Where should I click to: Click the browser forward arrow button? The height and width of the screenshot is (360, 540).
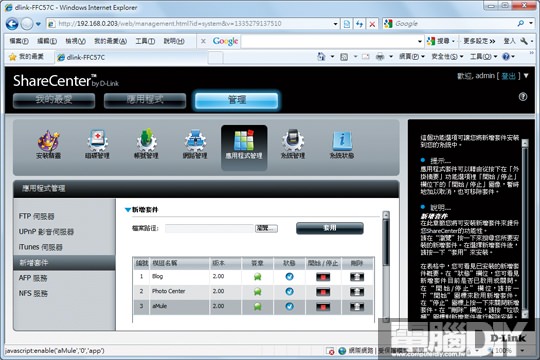(27, 24)
